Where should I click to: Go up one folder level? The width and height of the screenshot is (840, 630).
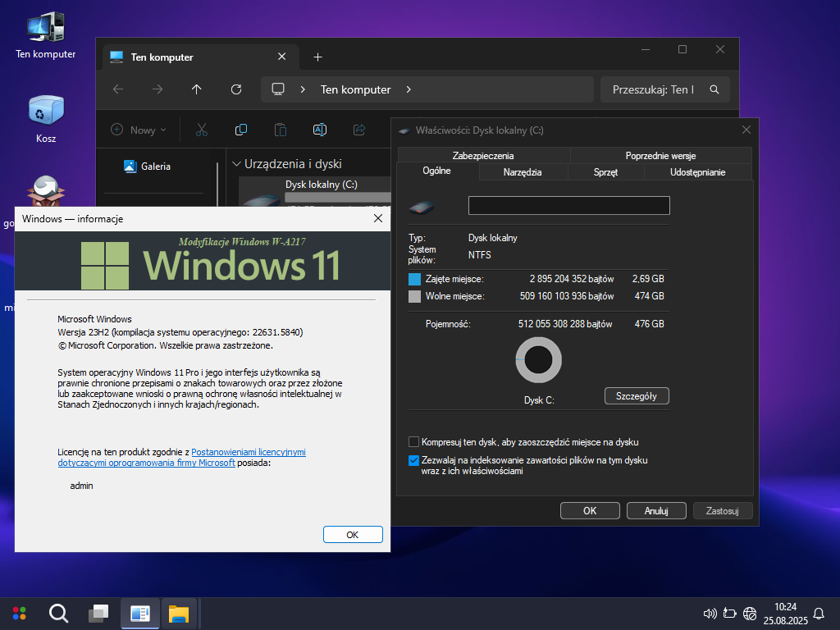coord(197,89)
